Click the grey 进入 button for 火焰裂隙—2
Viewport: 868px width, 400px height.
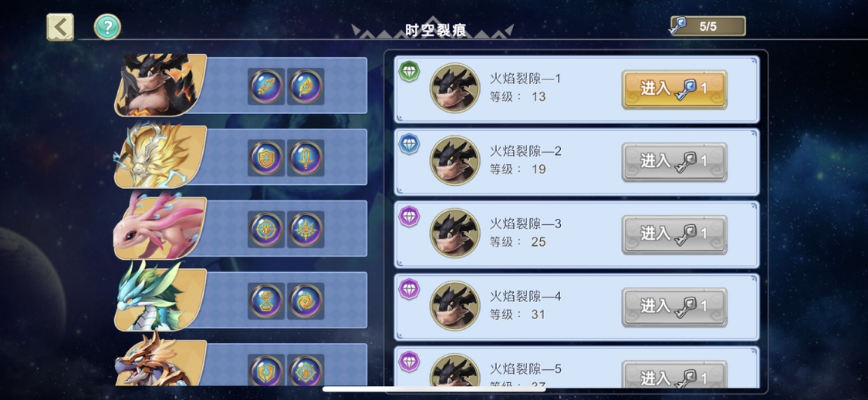point(674,162)
